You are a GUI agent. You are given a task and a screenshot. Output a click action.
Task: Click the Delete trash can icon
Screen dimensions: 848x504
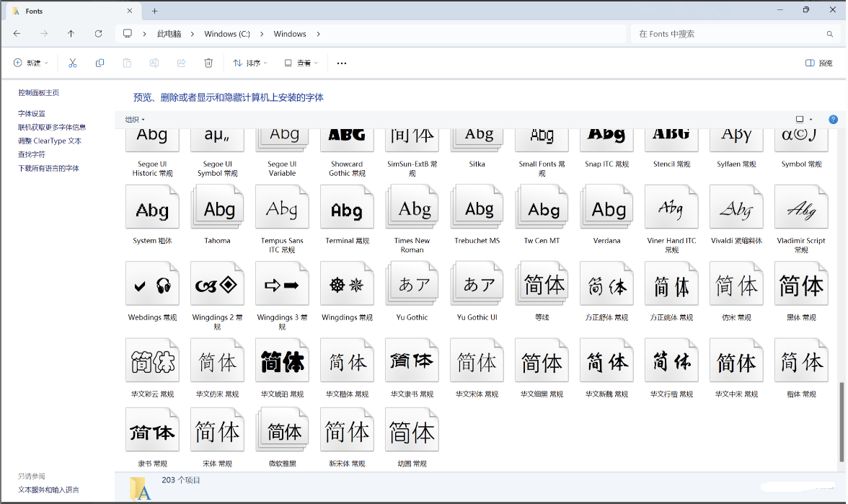tap(208, 63)
